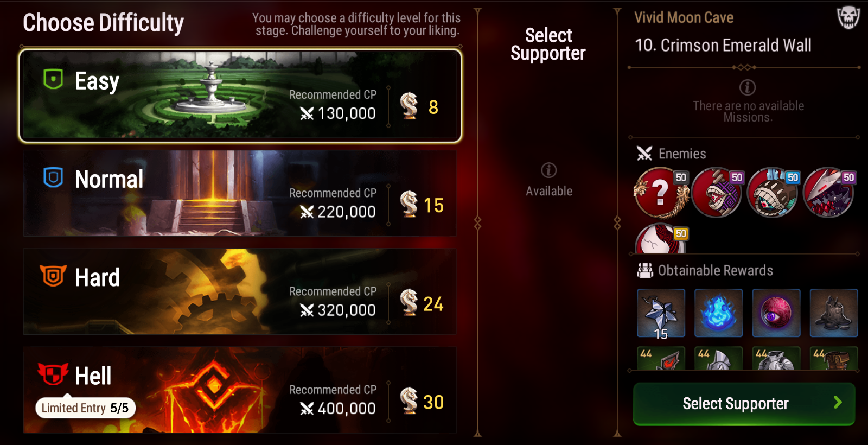Image resolution: width=868 pixels, height=445 pixels.
Task: Tap the unknown question-mark enemy icon
Action: point(661,192)
